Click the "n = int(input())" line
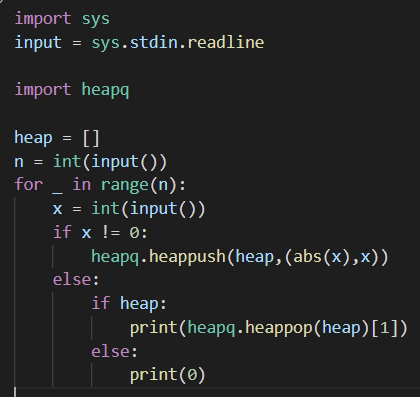 [x=90, y=162]
